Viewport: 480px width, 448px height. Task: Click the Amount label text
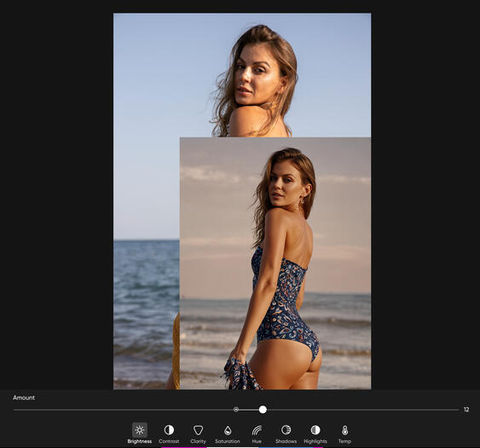(x=24, y=398)
